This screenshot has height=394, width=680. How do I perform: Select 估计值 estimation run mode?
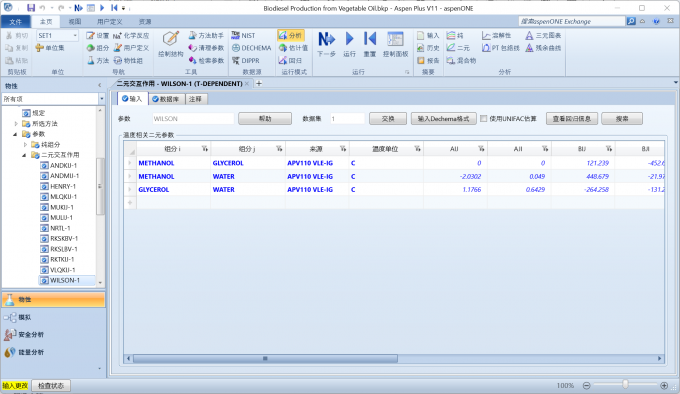pyautogui.click(x=293, y=48)
